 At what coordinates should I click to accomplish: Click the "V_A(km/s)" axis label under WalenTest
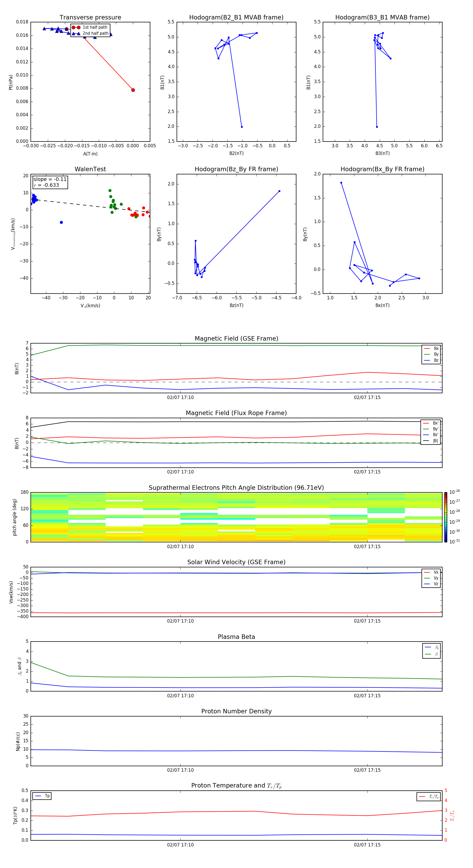pyautogui.click(x=90, y=306)
